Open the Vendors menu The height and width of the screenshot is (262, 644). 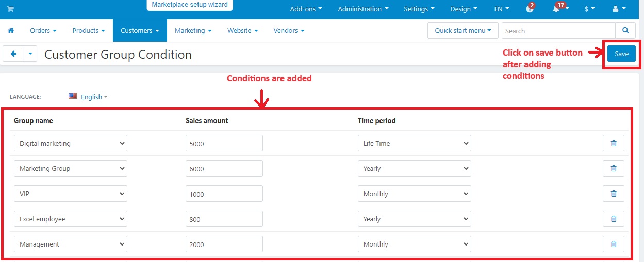point(289,31)
